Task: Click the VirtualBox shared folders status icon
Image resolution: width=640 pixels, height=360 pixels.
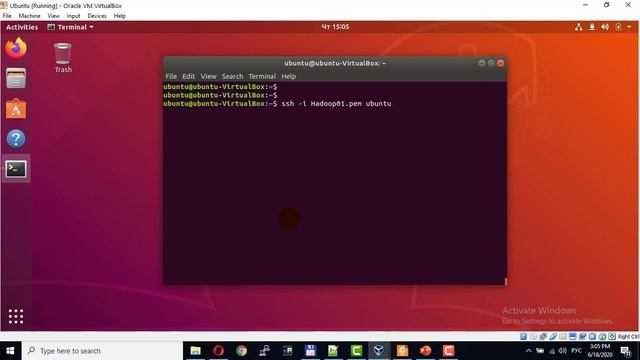Action: coord(563,336)
